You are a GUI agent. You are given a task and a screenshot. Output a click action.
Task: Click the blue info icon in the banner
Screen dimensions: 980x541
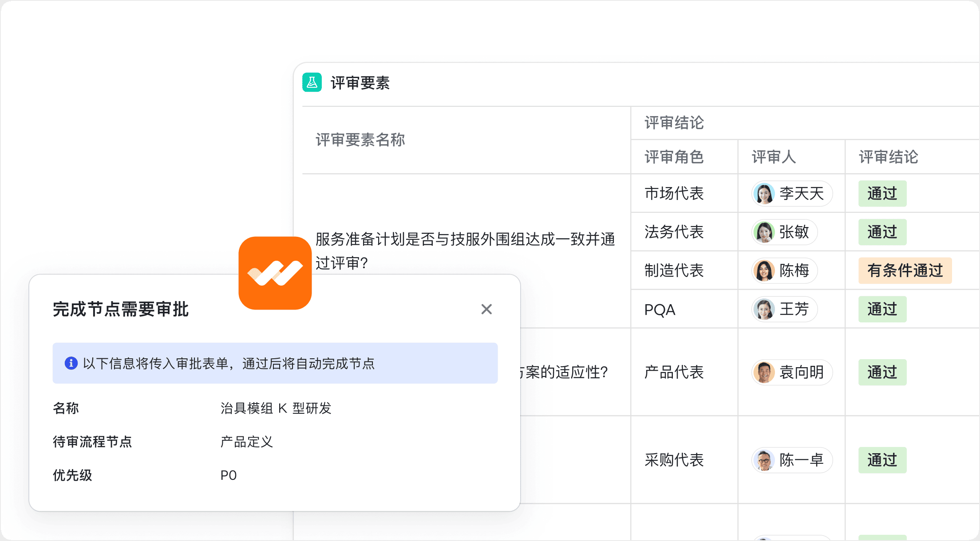[x=71, y=363]
